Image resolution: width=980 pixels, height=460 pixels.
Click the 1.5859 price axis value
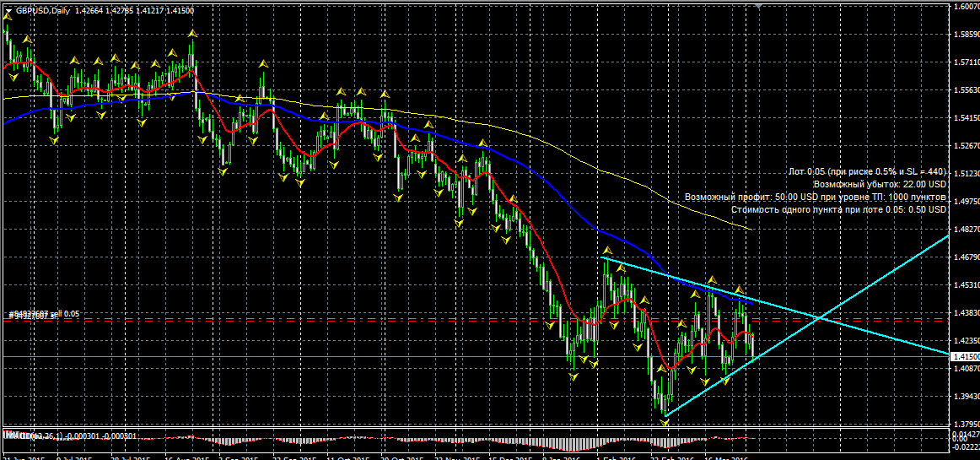tap(966, 35)
